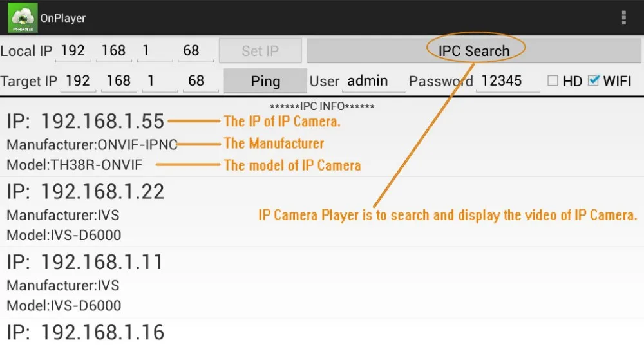
Task: Select Local IP first octet 192
Action: tap(73, 51)
